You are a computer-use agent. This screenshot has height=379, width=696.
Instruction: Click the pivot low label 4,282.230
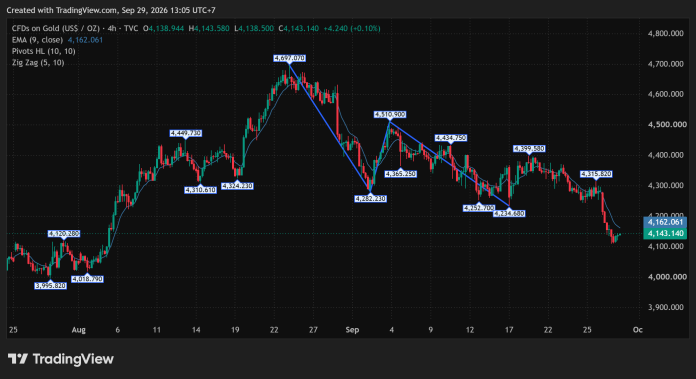click(x=370, y=199)
